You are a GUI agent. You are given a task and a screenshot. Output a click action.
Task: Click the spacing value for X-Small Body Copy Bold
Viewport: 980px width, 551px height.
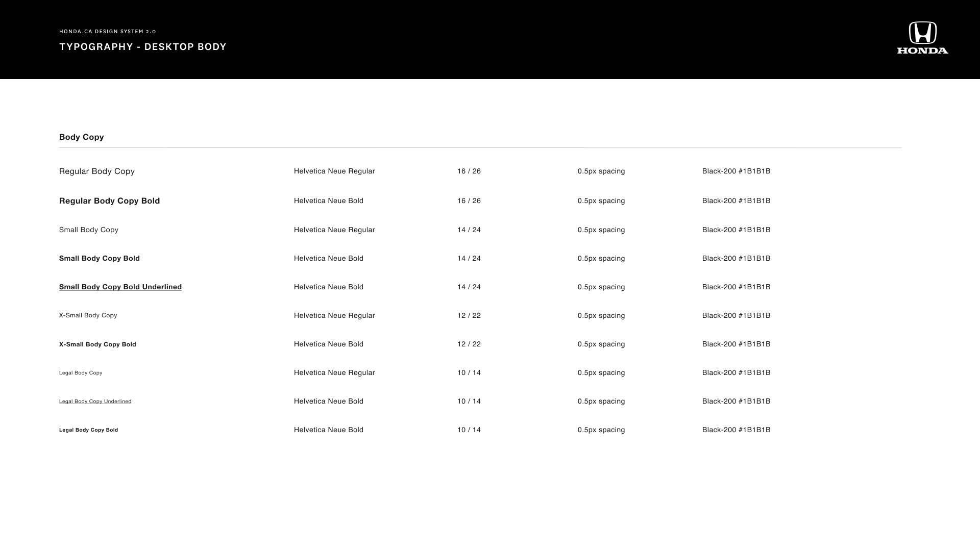[601, 344]
